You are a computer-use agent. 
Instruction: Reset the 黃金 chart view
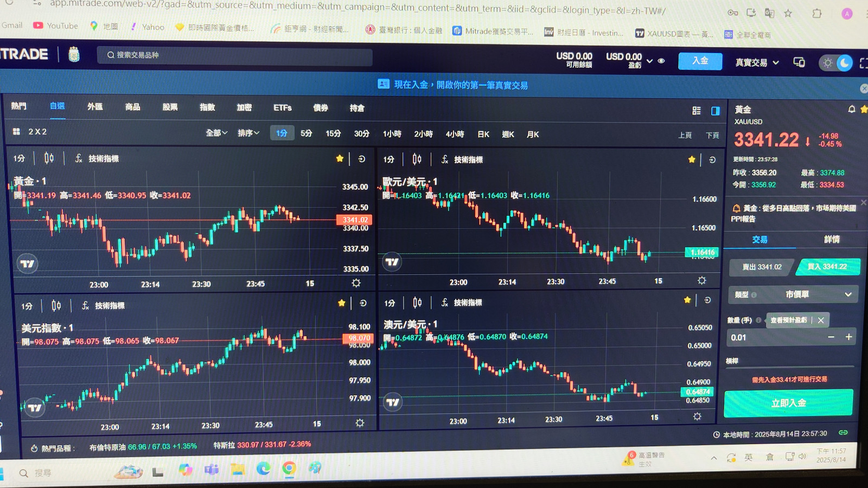point(362,159)
